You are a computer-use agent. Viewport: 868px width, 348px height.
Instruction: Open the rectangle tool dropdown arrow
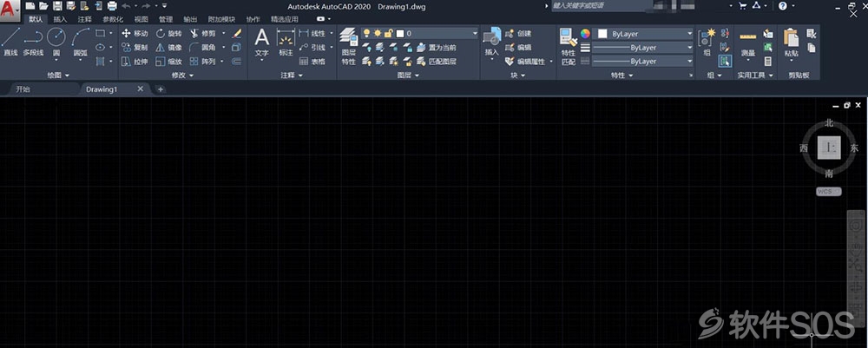tap(111, 33)
